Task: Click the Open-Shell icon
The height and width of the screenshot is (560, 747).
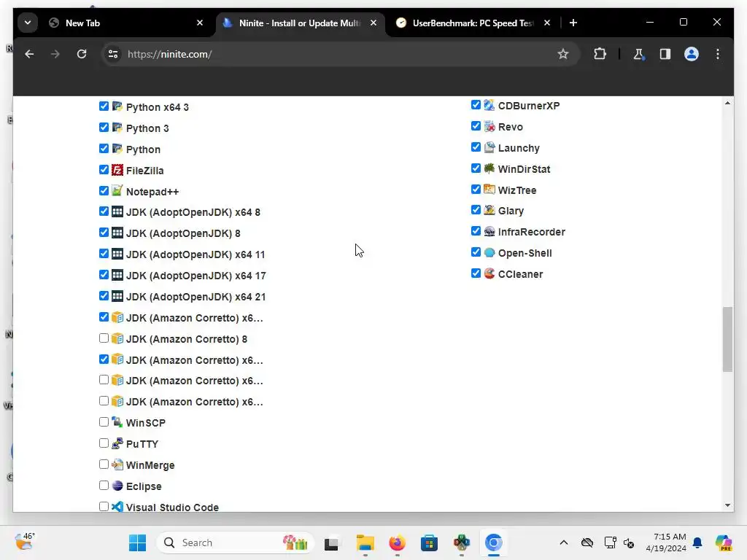Action: pyautogui.click(x=489, y=253)
